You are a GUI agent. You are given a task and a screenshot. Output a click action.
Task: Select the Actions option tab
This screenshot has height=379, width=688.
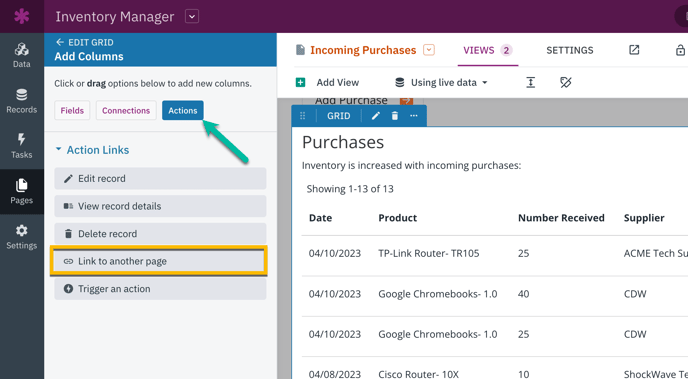(x=183, y=111)
